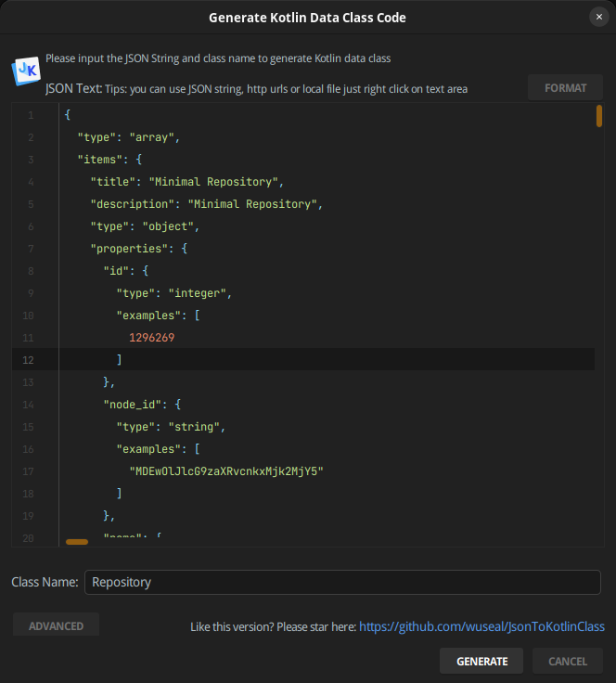Viewport: 616px width, 683px height.
Task: Click the dialog title bar text
Action: click(307, 18)
